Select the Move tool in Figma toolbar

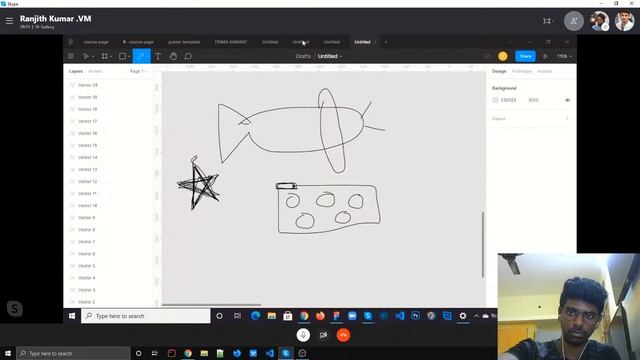pyautogui.click(x=86, y=56)
